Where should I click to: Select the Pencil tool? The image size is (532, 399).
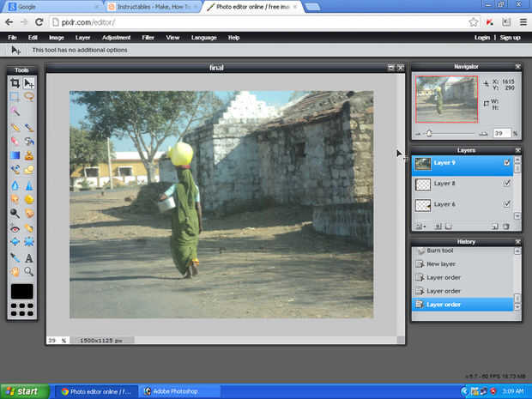(x=15, y=128)
